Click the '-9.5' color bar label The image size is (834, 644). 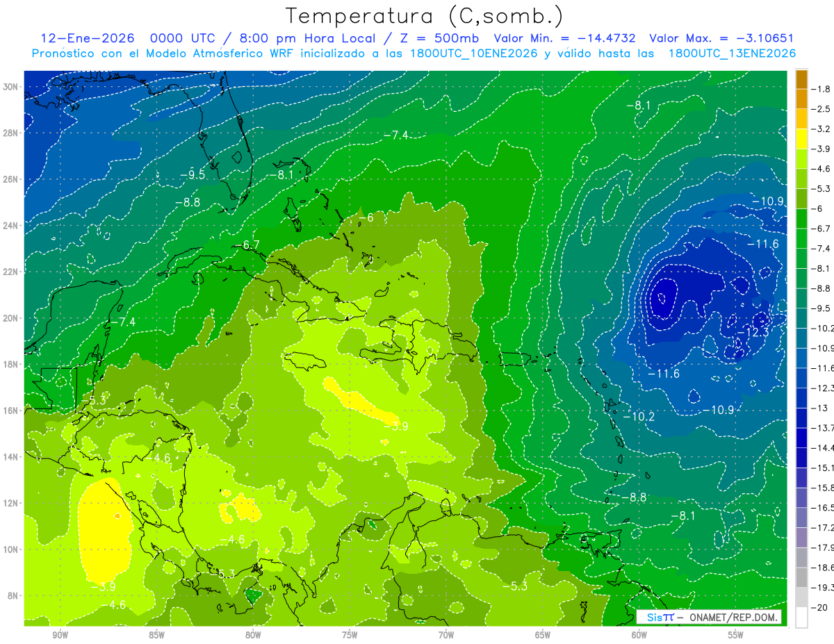tap(820, 308)
